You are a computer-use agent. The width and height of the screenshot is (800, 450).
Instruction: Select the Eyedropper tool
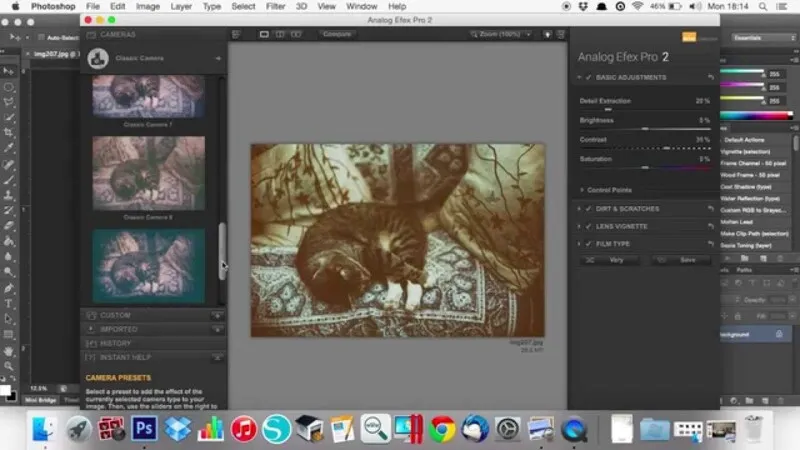click(9, 148)
